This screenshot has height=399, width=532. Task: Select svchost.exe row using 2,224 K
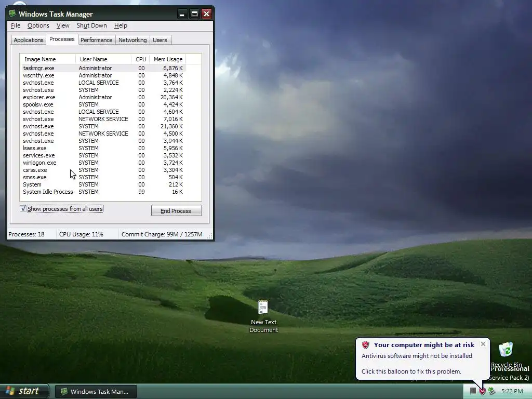tap(103, 90)
